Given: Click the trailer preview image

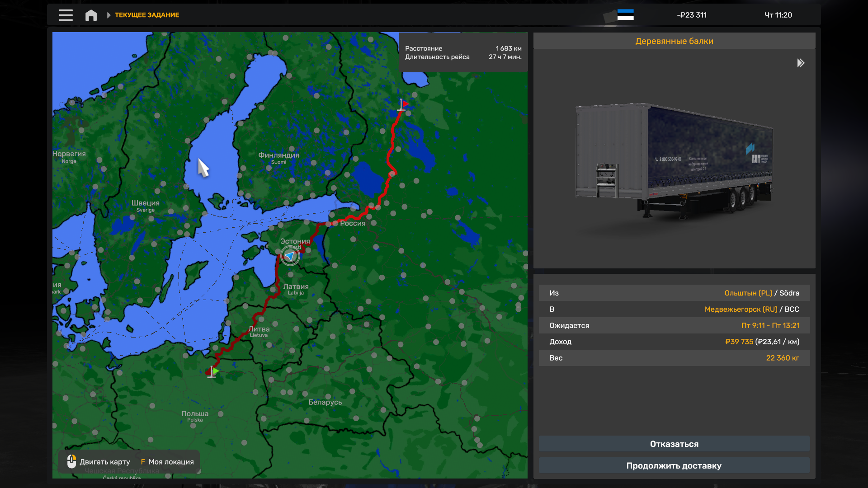Looking at the screenshot, I should click(x=674, y=160).
